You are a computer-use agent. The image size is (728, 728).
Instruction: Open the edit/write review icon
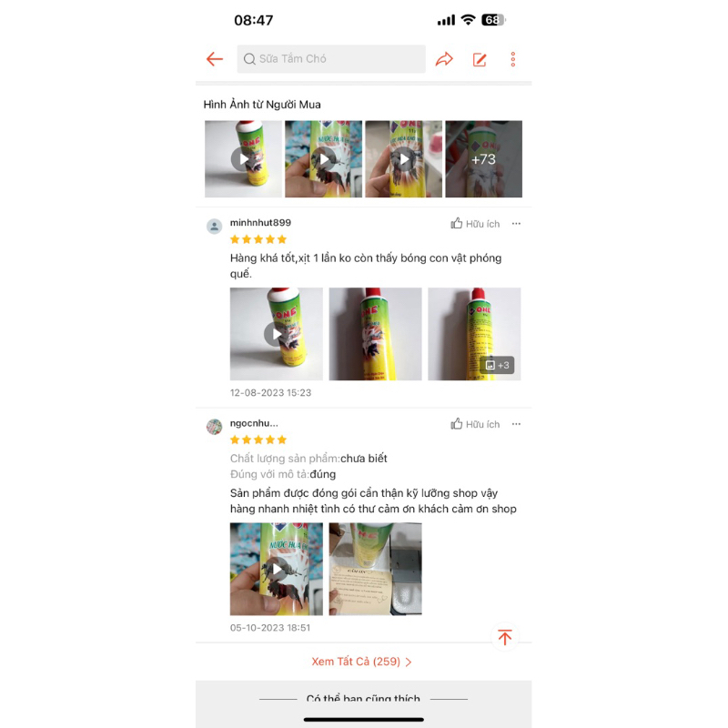[x=480, y=59]
